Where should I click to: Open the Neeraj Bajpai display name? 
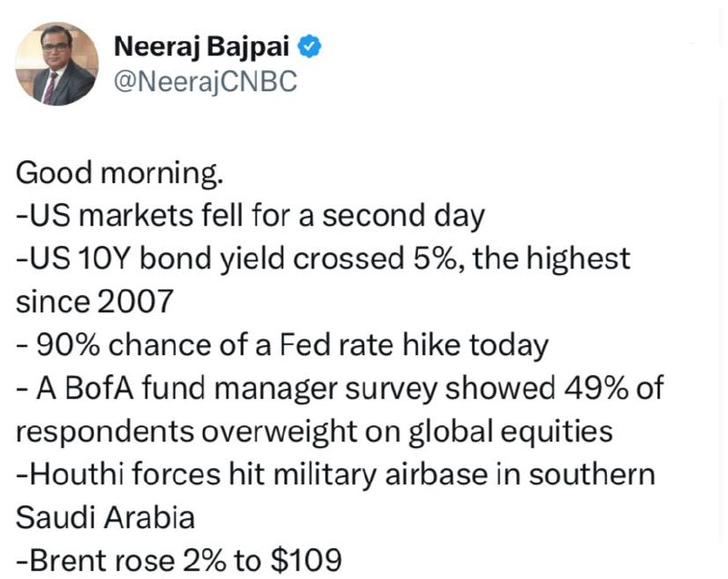click(x=201, y=46)
